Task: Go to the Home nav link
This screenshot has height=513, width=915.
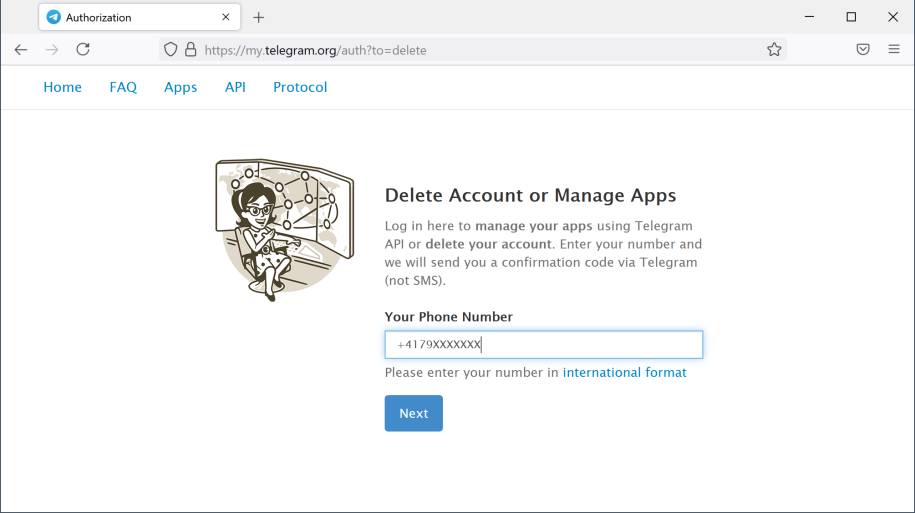Action: [62, 87]
